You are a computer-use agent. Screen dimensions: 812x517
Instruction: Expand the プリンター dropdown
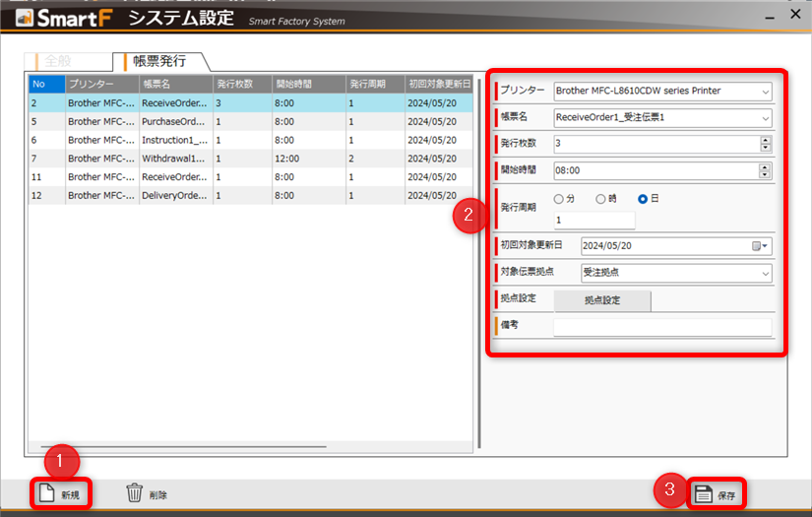[765, 92]
